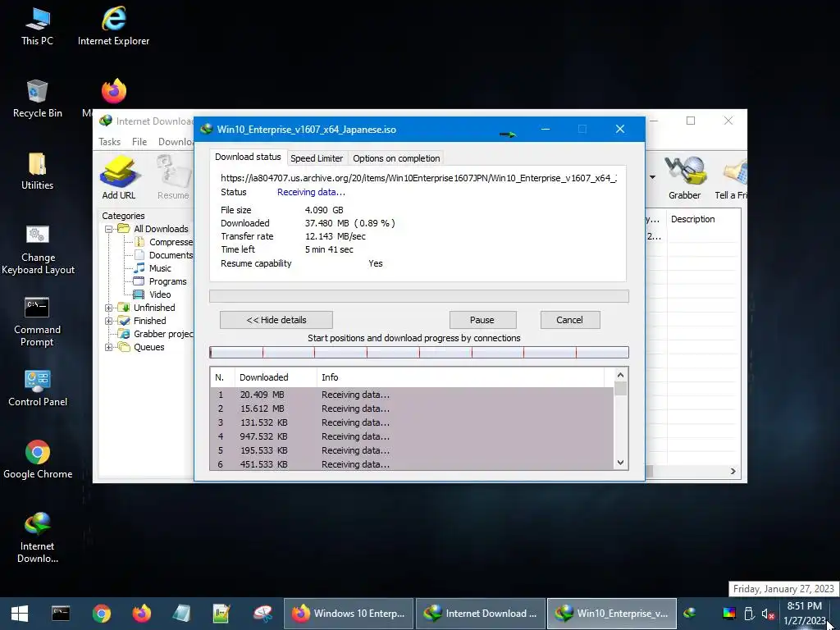
Task: Click the colorful display tray icon
Action: [729, 614]
